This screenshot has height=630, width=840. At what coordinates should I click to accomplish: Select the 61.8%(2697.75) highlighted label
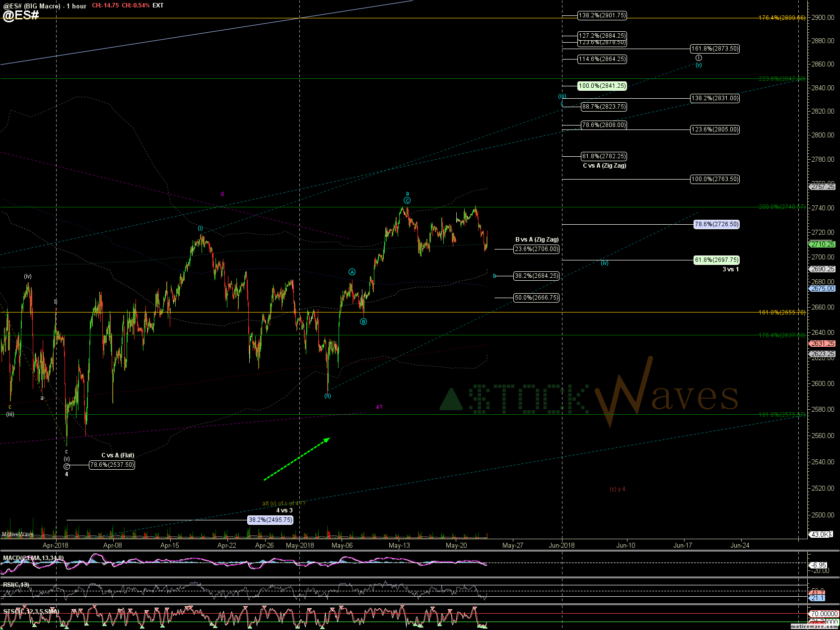716,260
